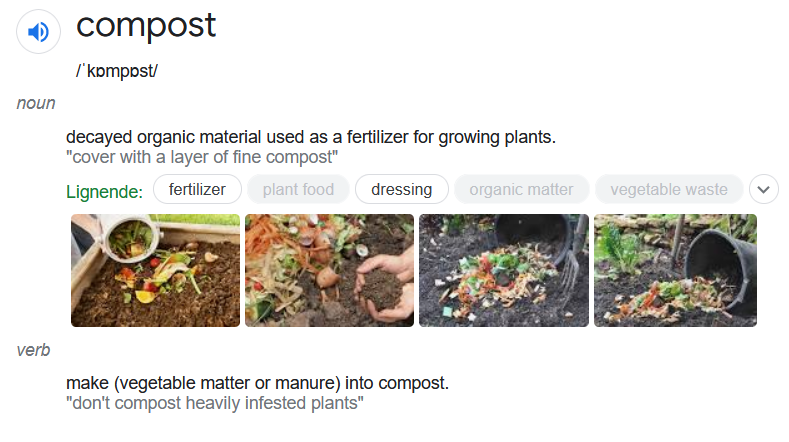Choose the 'organic matter' synonym chip

point(521,189)
